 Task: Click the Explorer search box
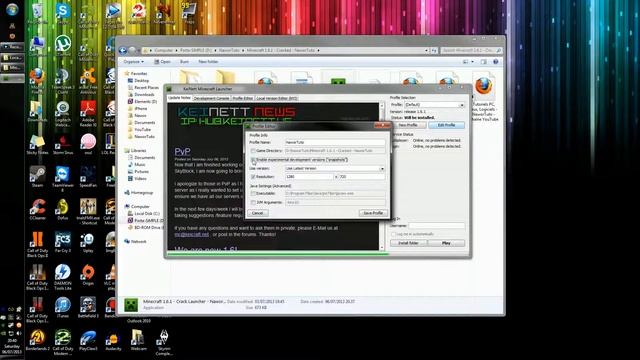click(471, 50)
